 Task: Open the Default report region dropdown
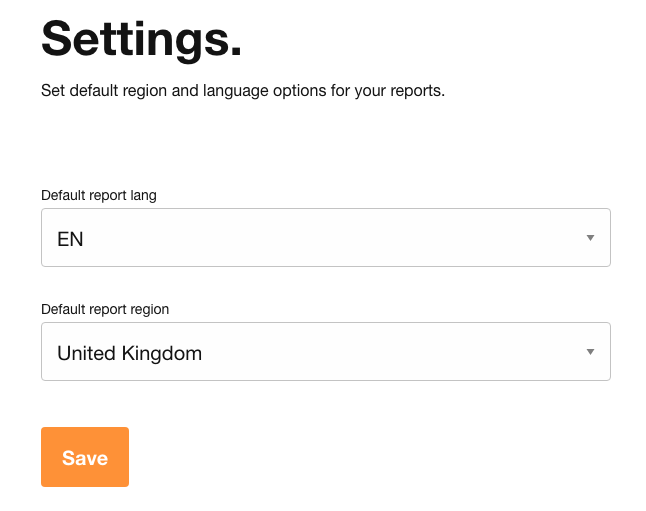click(x=325, y=352)
